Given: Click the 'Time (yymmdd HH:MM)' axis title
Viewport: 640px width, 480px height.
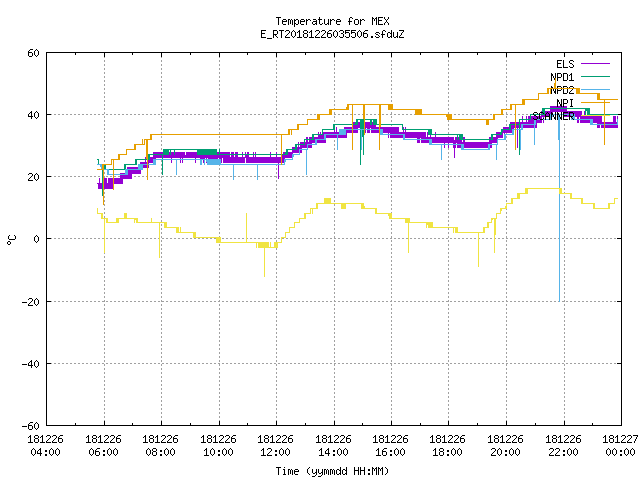Looking at the screenshot, I should (x=332, y=471).
